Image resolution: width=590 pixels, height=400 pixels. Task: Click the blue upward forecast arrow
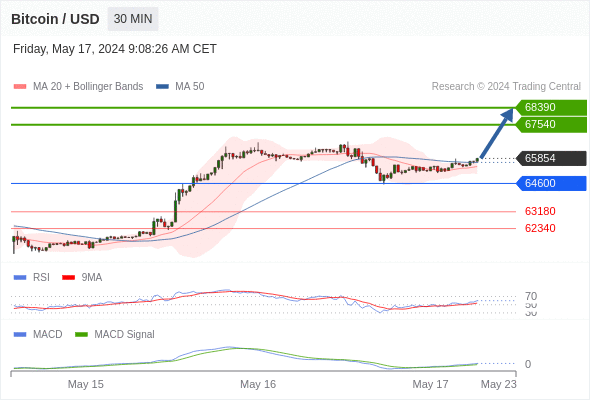[x=497, y=133]
